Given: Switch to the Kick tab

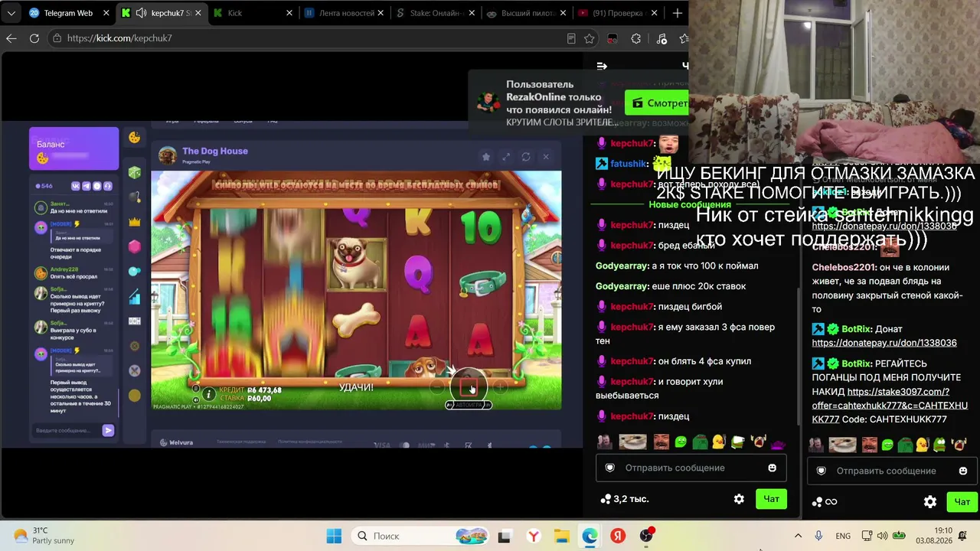Looking at the screenshot, I should pyautogui.click(x=253, y=13).
